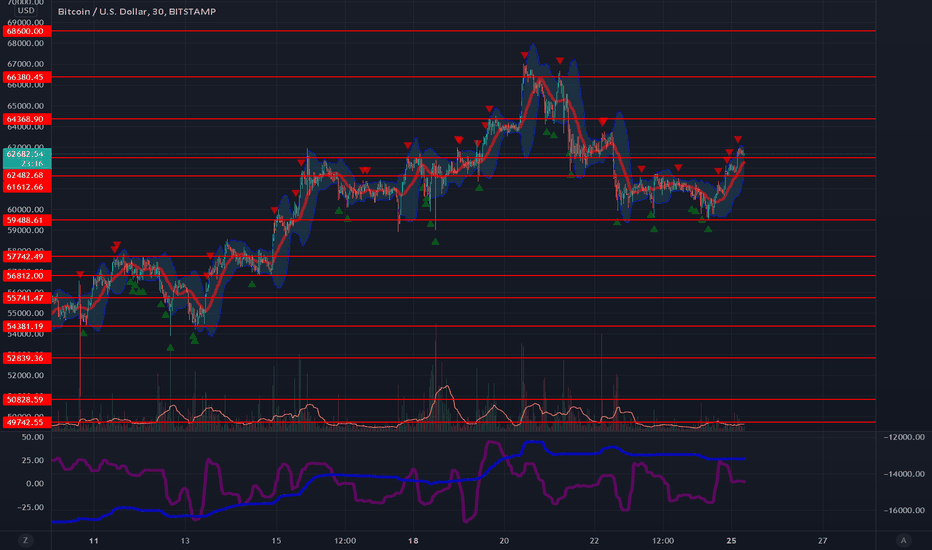
Task: Select the 61612.66 price level label
Action: pyautogui.click(x=26, y=187)
